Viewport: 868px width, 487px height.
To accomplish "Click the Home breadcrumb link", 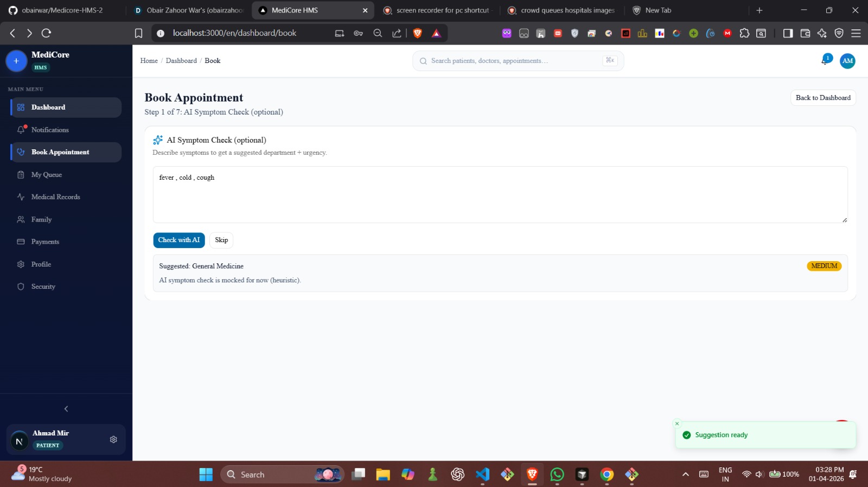I will point(149,61).
